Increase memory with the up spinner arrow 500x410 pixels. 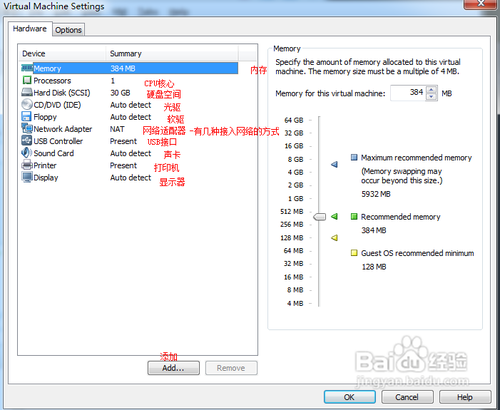[431, 89]
